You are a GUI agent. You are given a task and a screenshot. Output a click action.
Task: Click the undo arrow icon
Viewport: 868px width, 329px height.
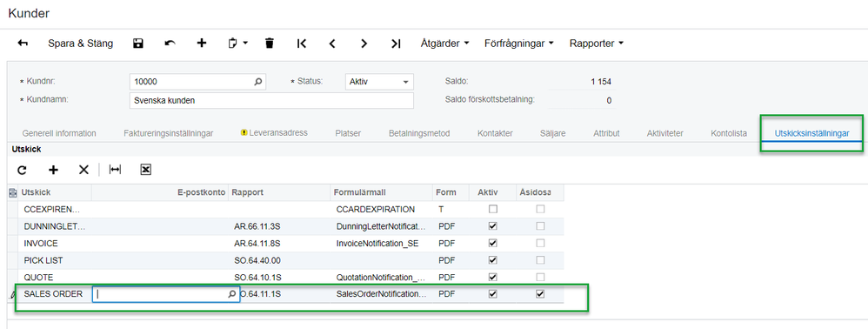[x=170, y=44]
